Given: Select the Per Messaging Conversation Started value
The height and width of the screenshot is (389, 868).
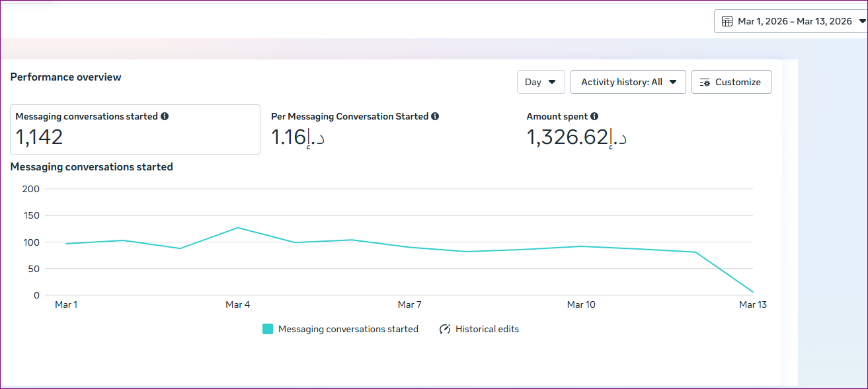Looking at the screenshot, I should (297, 137).
